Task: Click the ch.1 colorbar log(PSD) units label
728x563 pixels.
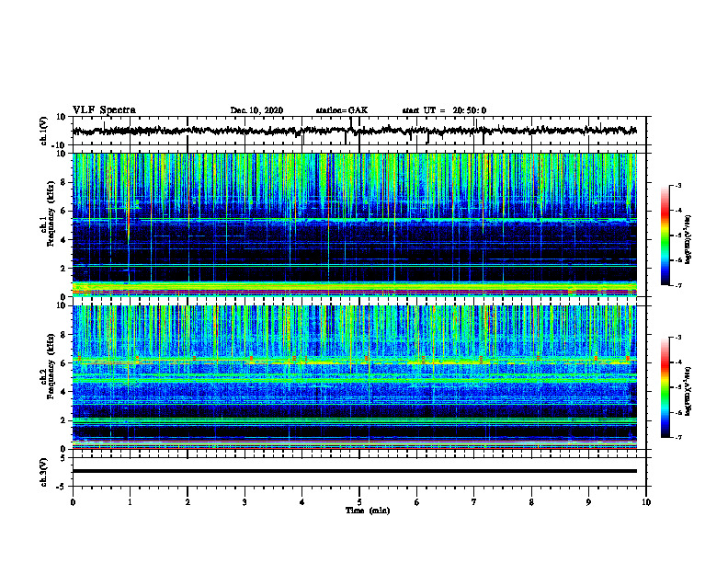Action: pos(688,239)
